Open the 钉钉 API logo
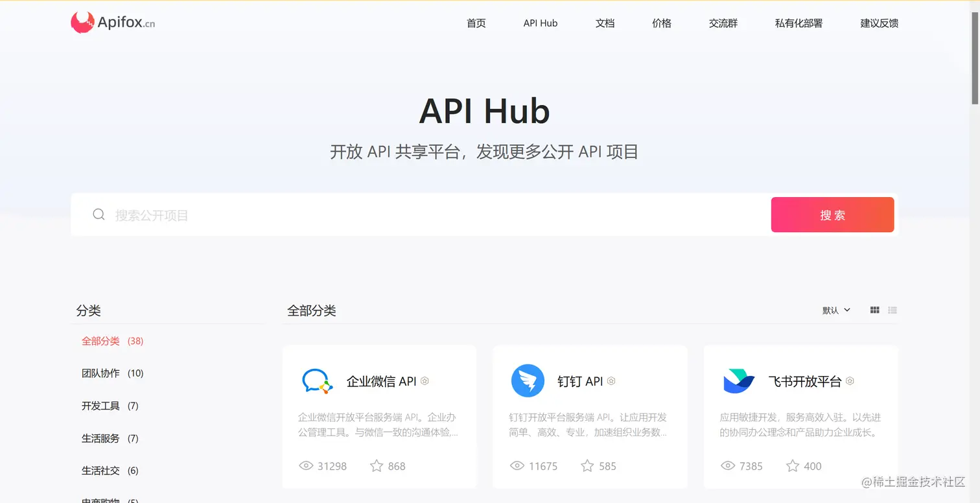980x503 pixels. pos(528,381)
